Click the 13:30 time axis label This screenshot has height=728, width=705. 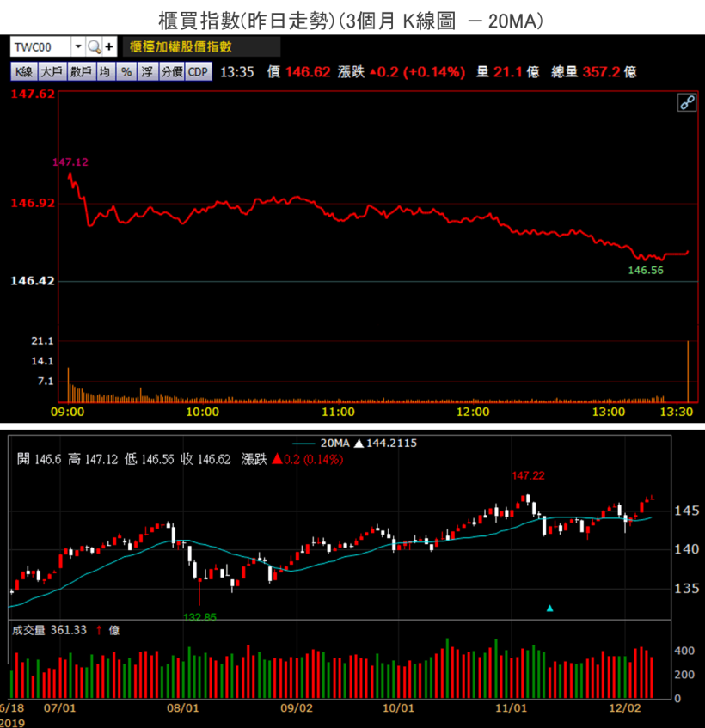(x=677, y=412)
